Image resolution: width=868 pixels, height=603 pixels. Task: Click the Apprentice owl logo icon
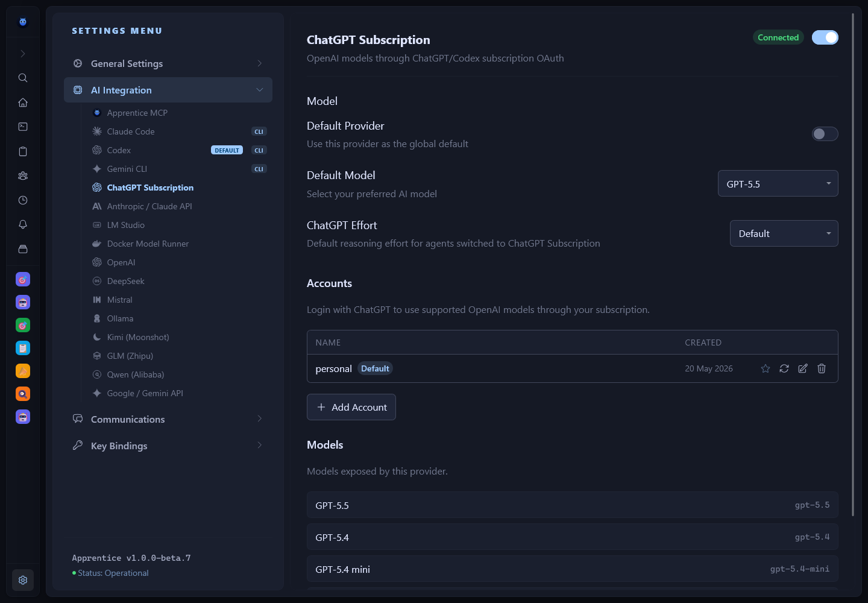23,22
